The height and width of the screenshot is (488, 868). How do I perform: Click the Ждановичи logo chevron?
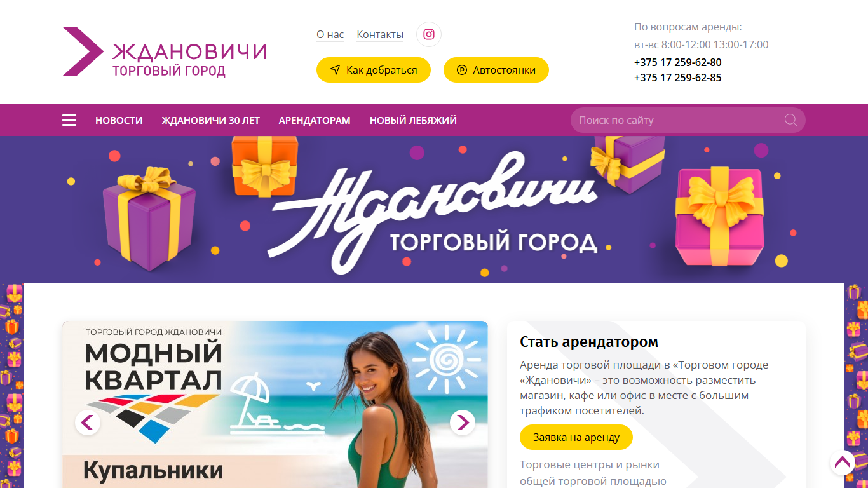(x=83, y=51)
